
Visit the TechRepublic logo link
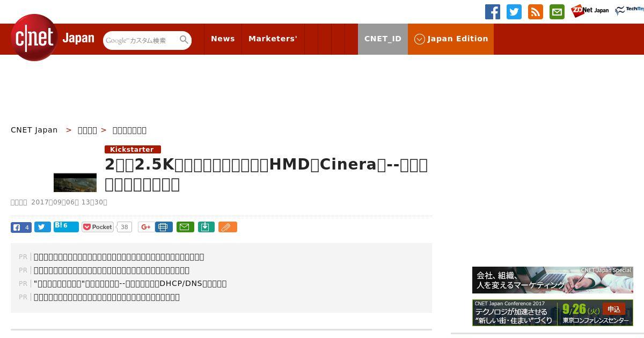click(630, 11)
